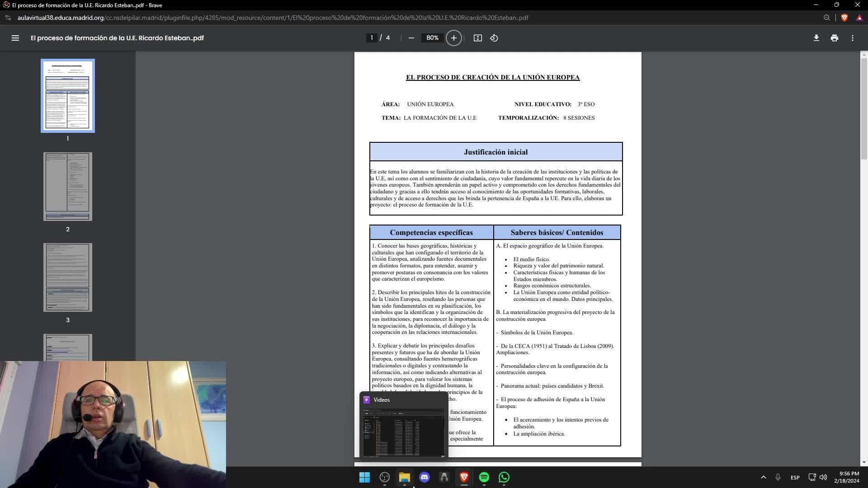Click the Videos window preview thumbnail
The width and height of the screenshot is (868, 488).
click(404, 432)
